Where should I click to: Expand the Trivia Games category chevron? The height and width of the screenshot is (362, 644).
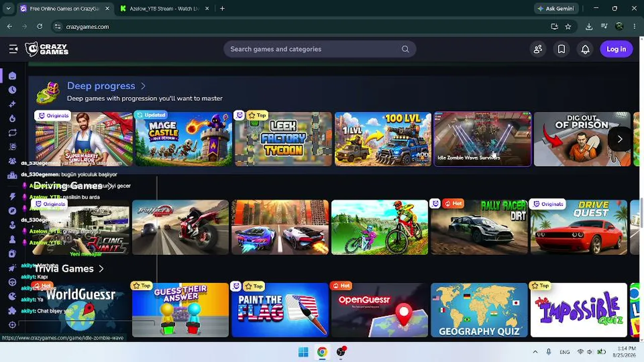pyautogui.click(x=101, y=268)
